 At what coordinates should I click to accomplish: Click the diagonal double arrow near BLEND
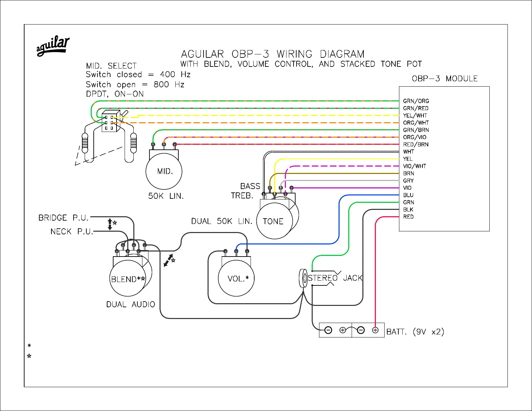click(x=168, y=261)
